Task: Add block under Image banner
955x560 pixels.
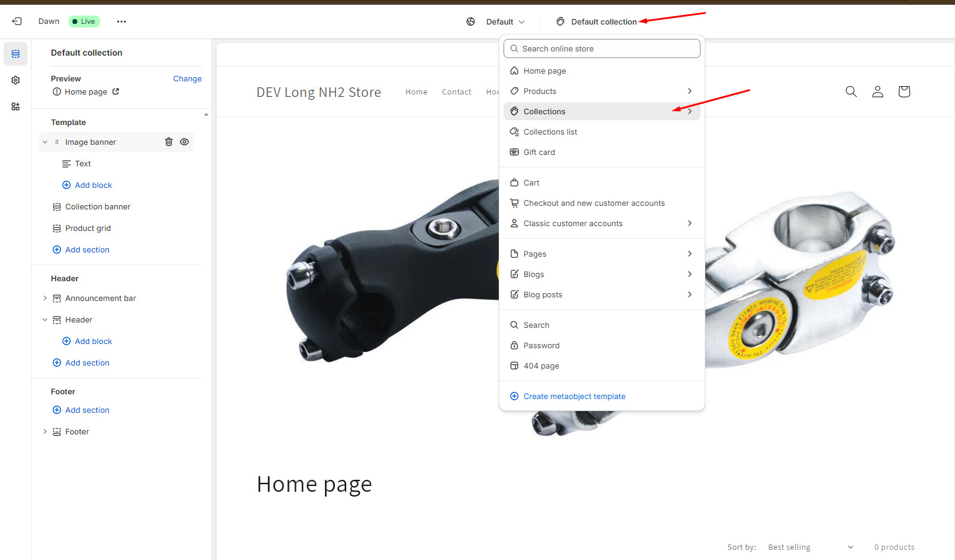Action: [x=87, y=185]
